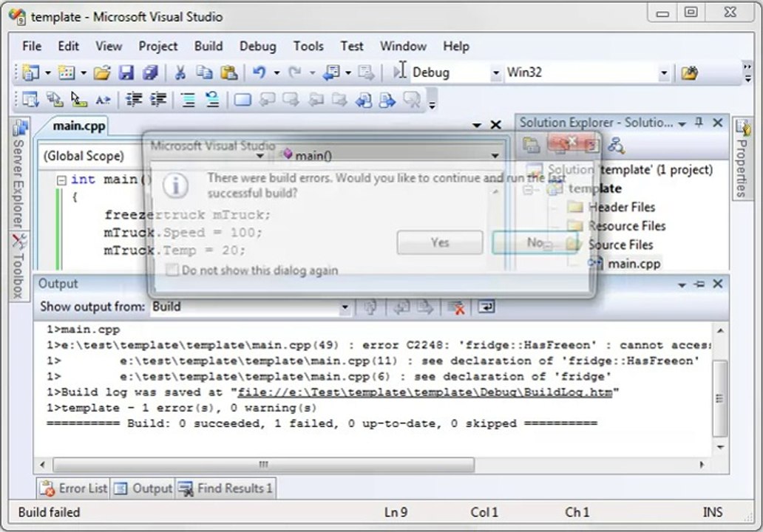This screenshot has width=763, height=532.
Task: Click the Output horizontal scrollbar thumb
Action: click(263, 465)
